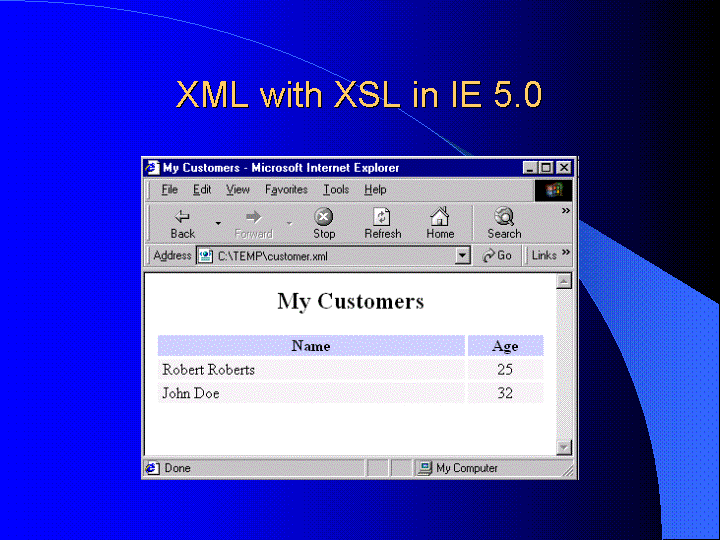Screen dimensions: 720x540
Task: Open the File menu
Action: click(169, 190)
